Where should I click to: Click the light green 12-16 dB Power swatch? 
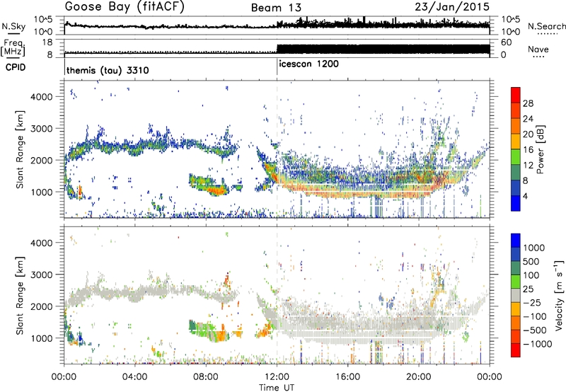[516, 156]
